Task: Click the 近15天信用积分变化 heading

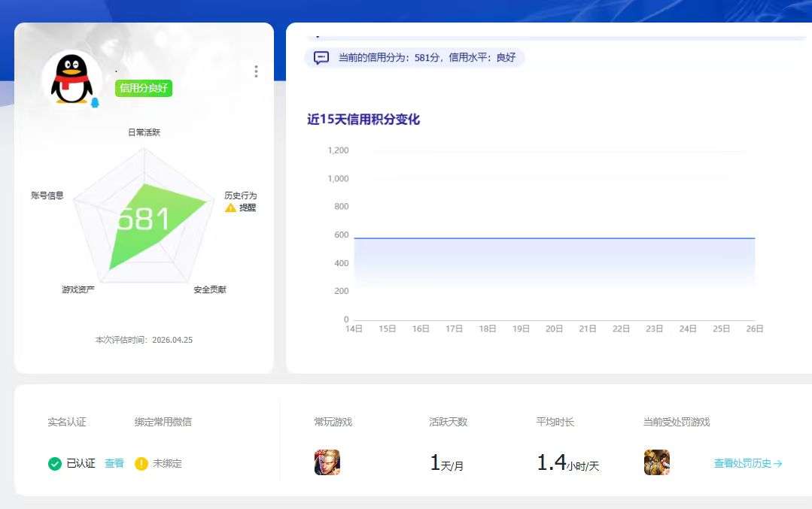Action: [x=366, y=119]
